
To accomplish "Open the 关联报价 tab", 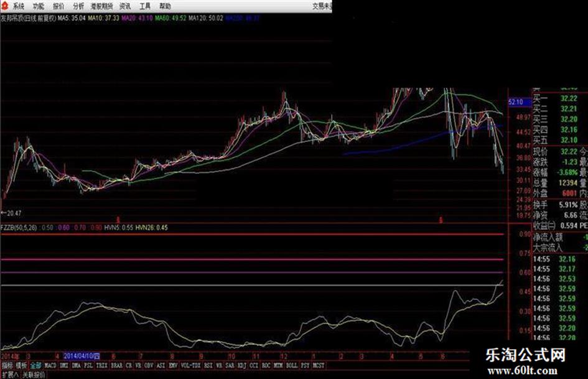I will tap(34, 375).
